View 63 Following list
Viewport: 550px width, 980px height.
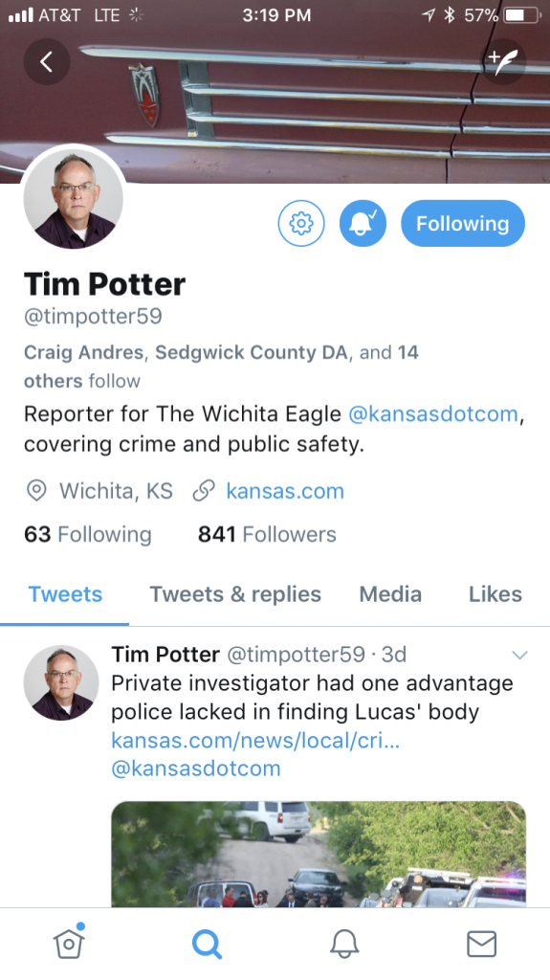[x=87, y=534]
